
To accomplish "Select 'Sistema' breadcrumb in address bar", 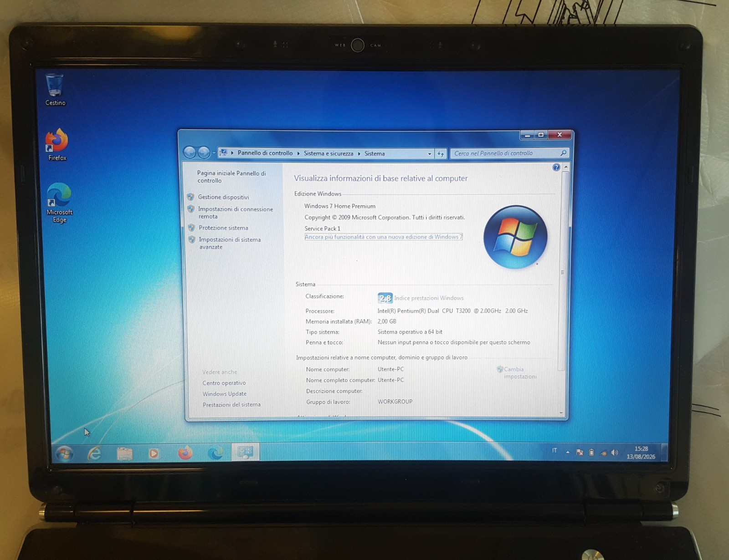I will tap(375, 153).
